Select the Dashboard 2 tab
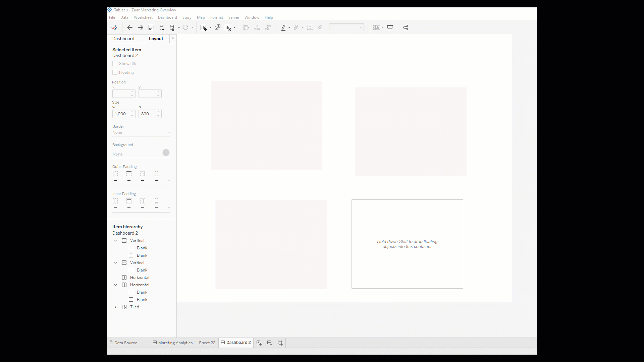Viewport: 644px width, 362px height. point(236,343)
